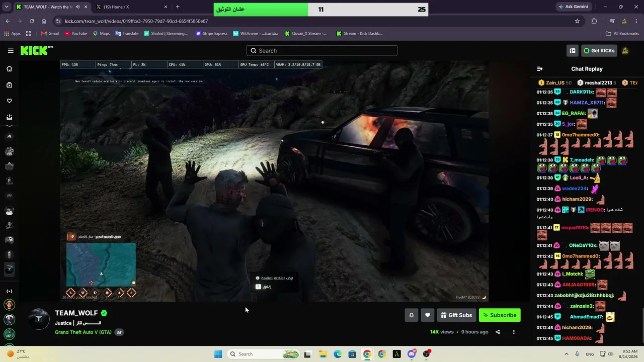Viewport: 644px width, 362px height.
Task: Mute the TEAM_WOLF tab audio
Action: pyautogui.click(x=77, y=7)
